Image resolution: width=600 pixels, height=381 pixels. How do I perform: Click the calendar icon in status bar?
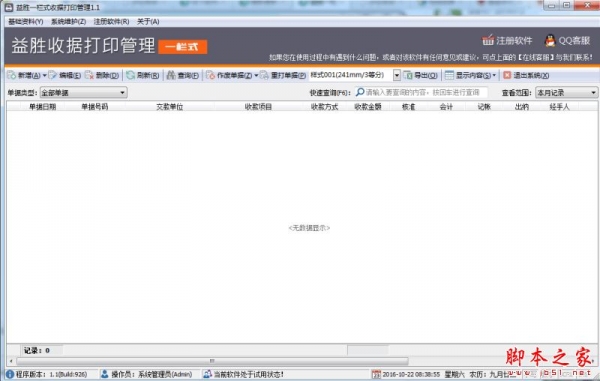pos(376,374)
